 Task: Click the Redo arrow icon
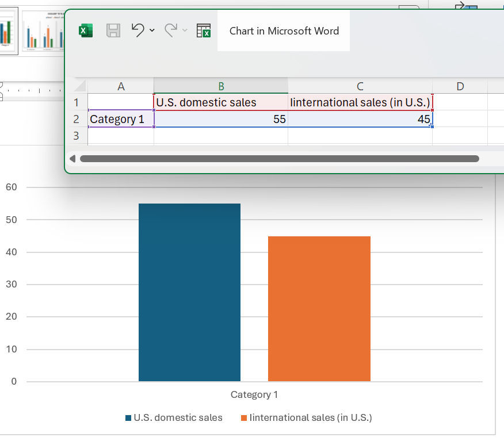click(171, 30)
